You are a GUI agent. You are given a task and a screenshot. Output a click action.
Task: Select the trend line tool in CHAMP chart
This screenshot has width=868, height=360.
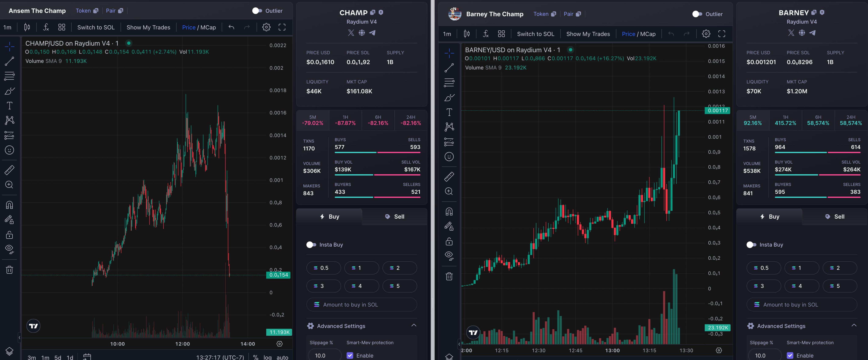point(10,61)
